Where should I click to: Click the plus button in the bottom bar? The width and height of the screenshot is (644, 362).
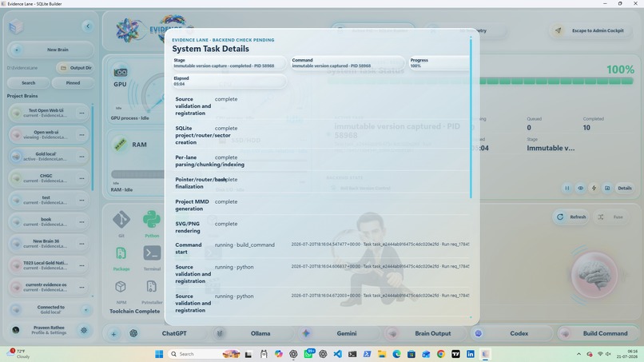pos(113,334)
